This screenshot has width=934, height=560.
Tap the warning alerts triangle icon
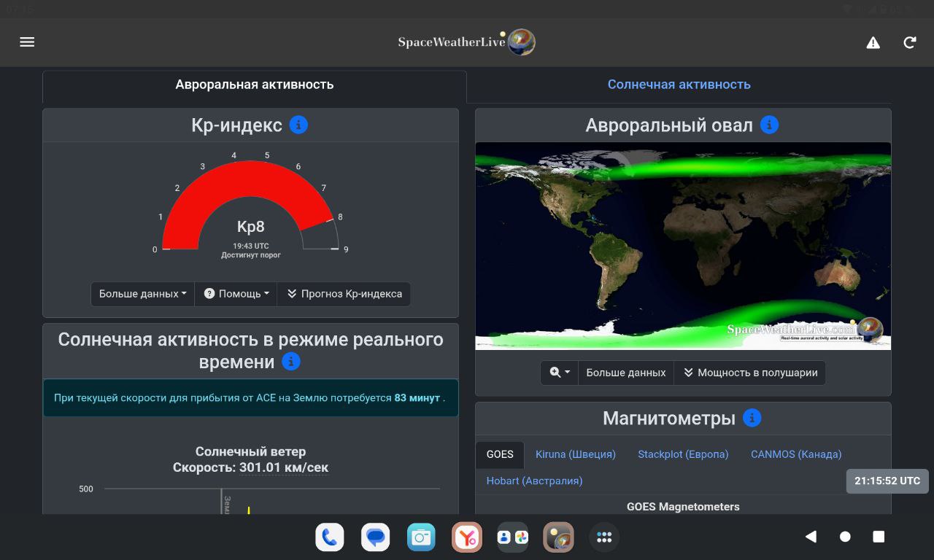click(x=873, y=43)
